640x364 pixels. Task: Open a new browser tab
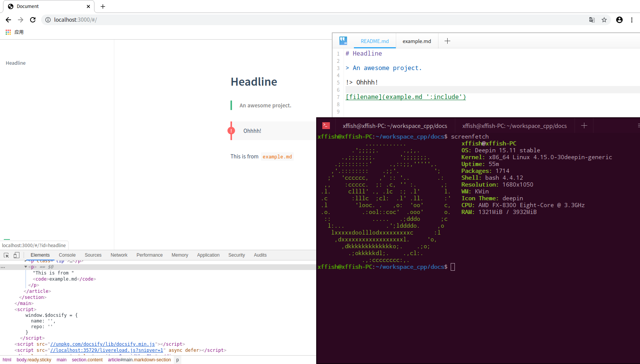103,6
